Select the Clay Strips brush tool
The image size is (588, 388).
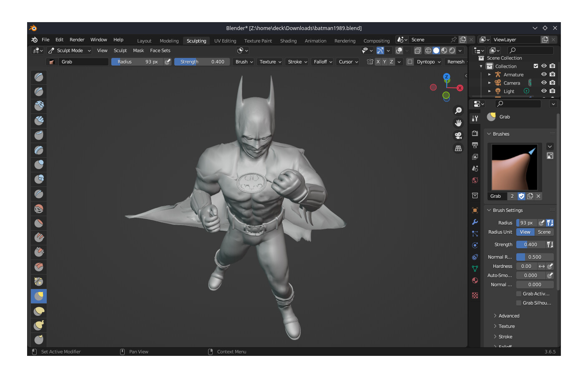pyautogui.click(x=39, y=121)
